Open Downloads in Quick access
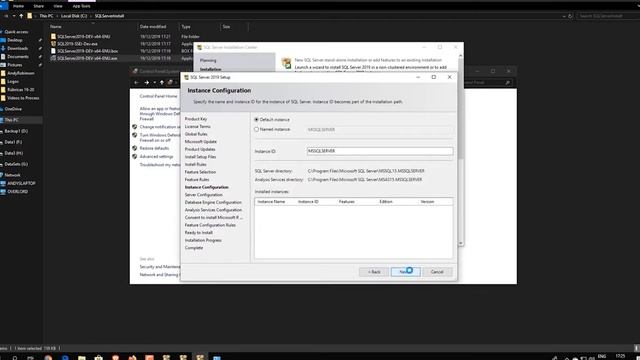Viewport: 640px width, 360px height. click(18, 48)
